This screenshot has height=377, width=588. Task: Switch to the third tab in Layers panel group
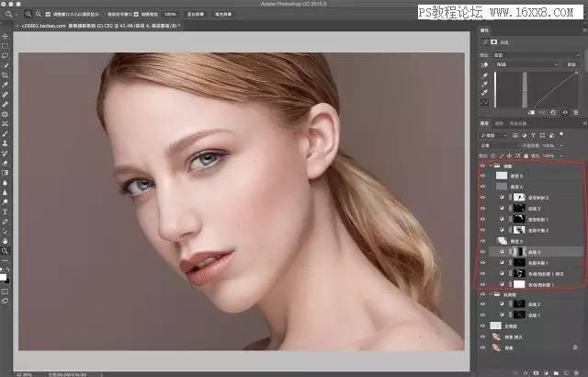coord(518,123)
